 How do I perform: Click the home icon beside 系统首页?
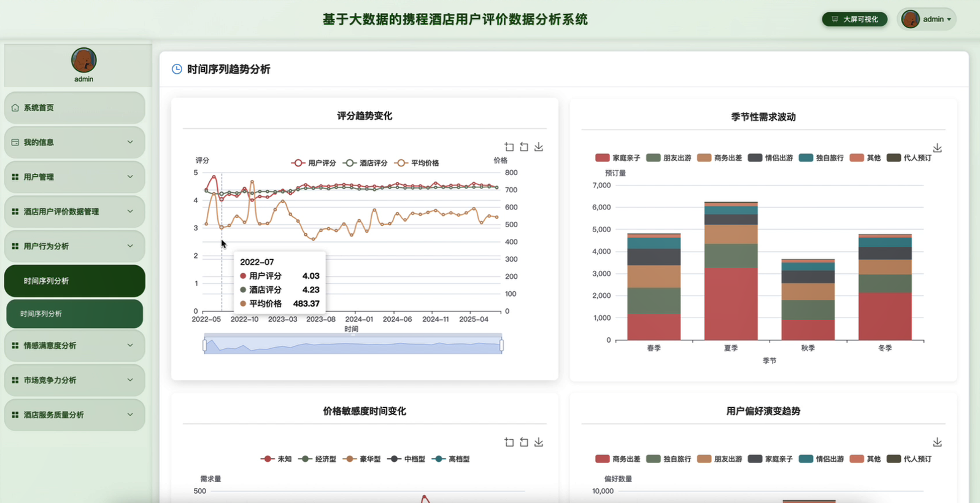15,107
